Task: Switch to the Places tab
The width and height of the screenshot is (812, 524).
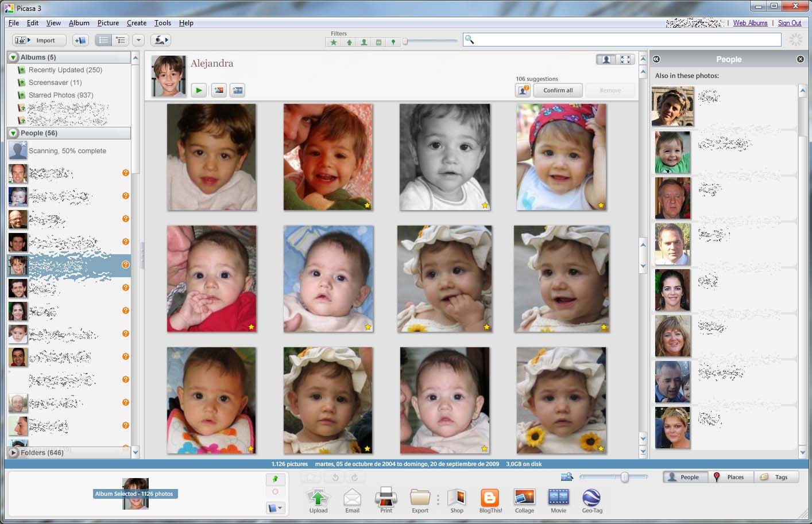Action: coord(731,476)
